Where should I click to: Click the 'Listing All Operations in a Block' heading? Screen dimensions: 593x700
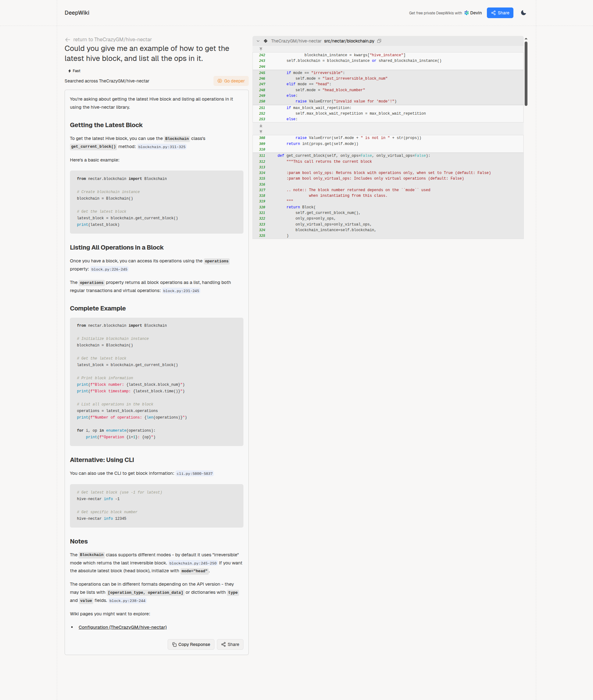(117, 248)
